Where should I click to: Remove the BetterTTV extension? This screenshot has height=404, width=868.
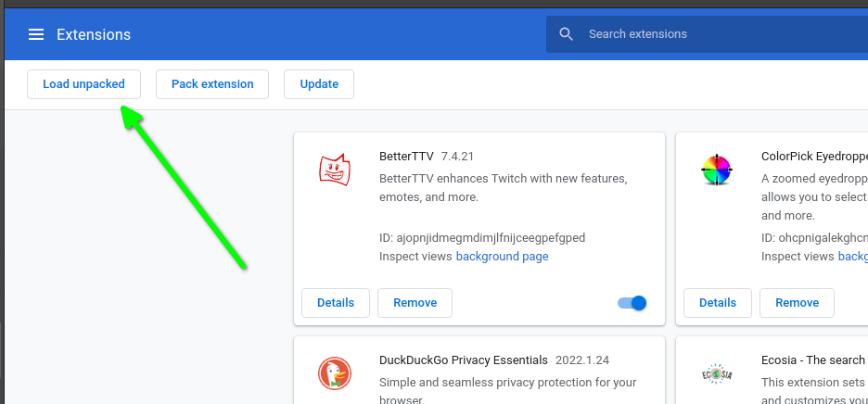pyautogui.click(x=415, y=303)
